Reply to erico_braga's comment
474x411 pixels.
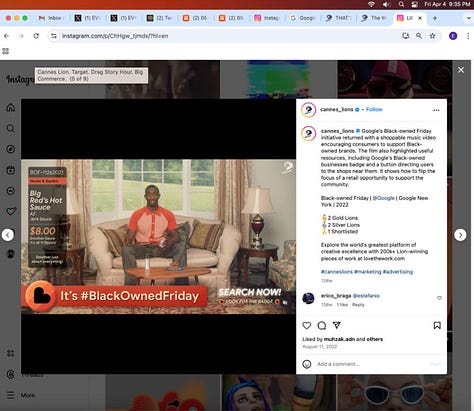[x=358, y=305]
